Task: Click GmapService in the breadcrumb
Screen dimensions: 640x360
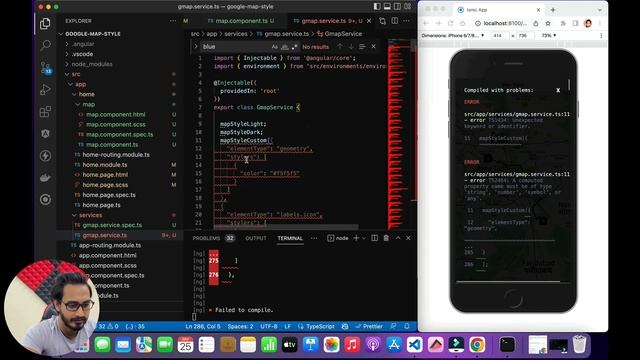Action: click(x=343, y=34)
